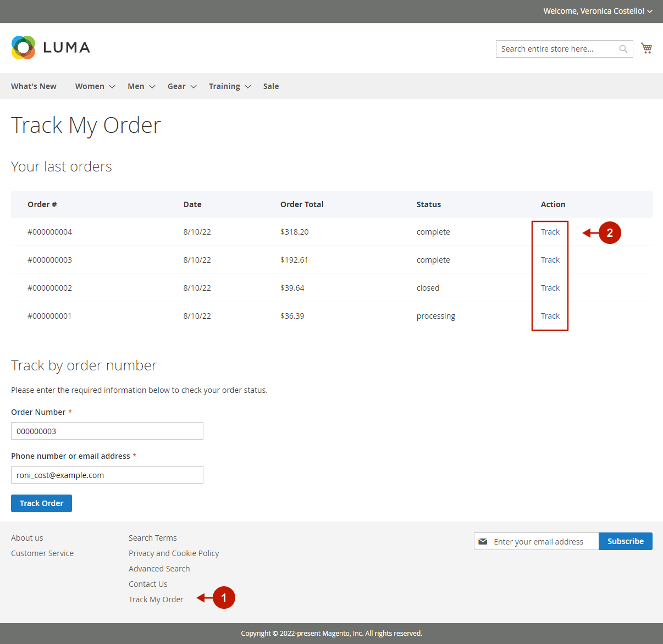663x644 pixels.
Task: Click the Luma logo icon
Action: tap(23, 48)
